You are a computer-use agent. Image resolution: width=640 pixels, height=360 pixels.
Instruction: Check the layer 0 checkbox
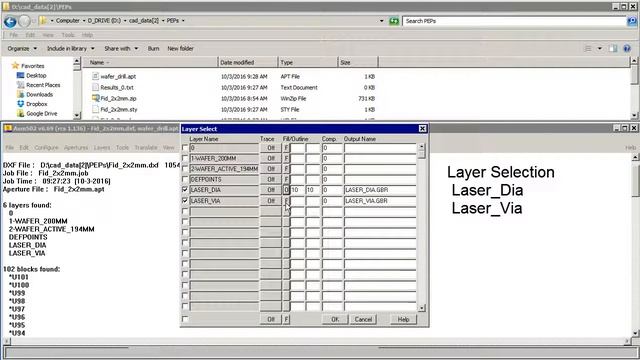click(185, 147)
